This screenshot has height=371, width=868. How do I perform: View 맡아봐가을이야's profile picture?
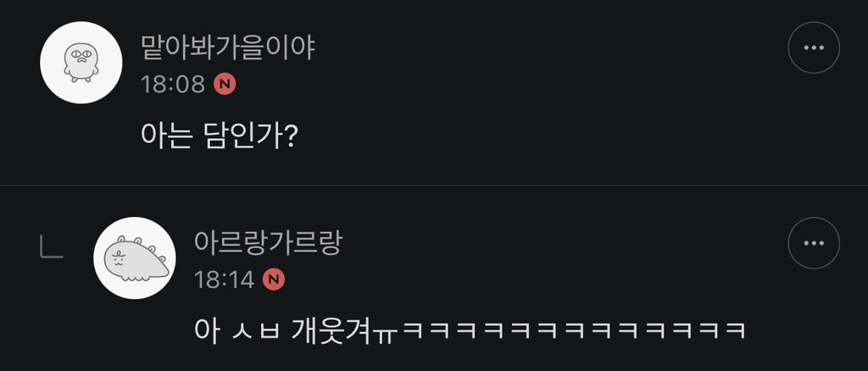click(81, 63)
